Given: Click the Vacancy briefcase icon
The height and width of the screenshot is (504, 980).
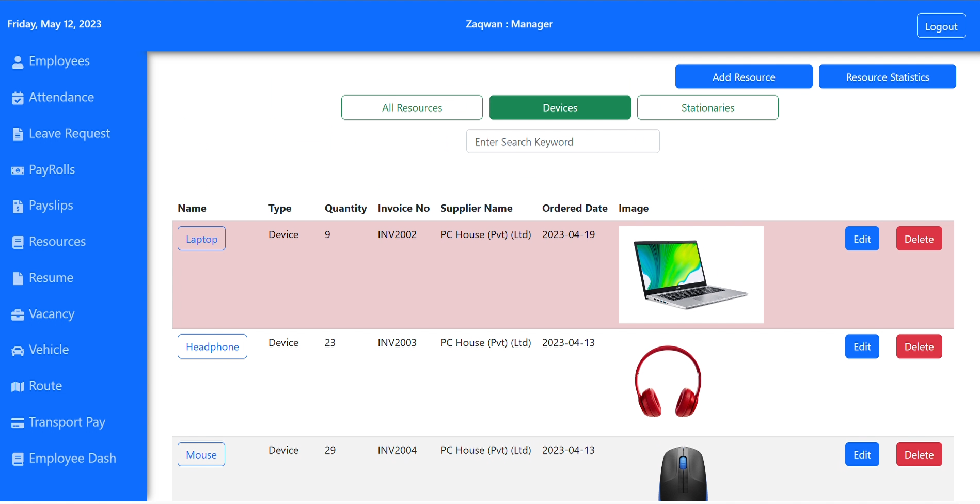Looking at the screenshot, I should 18,315.
